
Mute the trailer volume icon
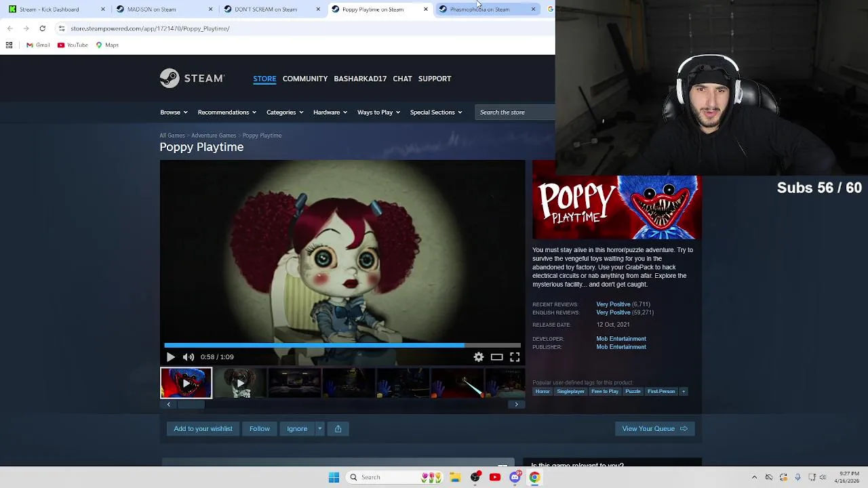[x=189, y=357]
